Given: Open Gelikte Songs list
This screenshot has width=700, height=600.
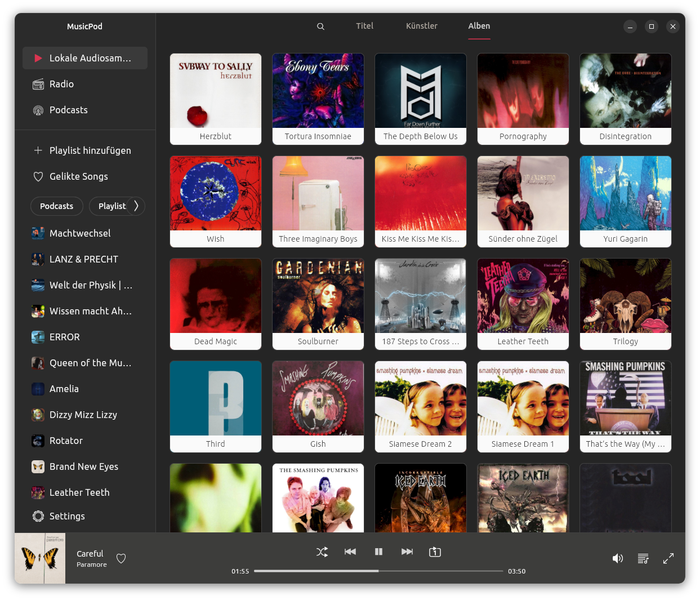Looking at the screenshot, I should click(85, 176).
